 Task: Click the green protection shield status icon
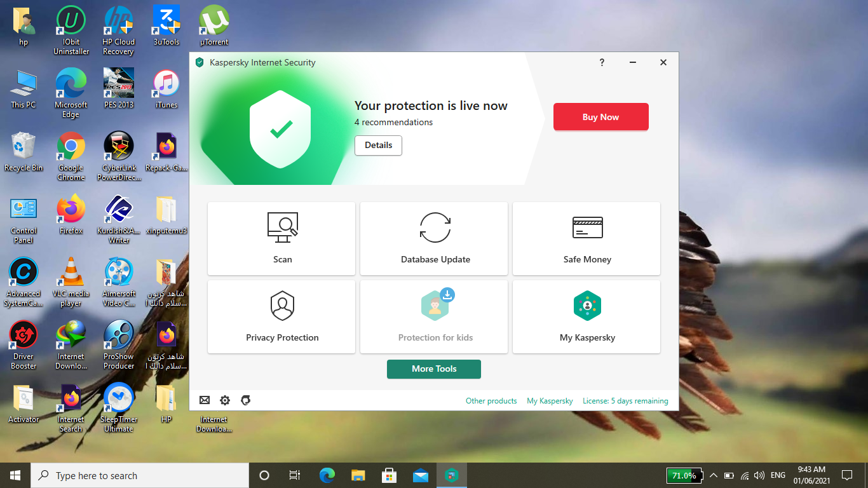[281, 130]
